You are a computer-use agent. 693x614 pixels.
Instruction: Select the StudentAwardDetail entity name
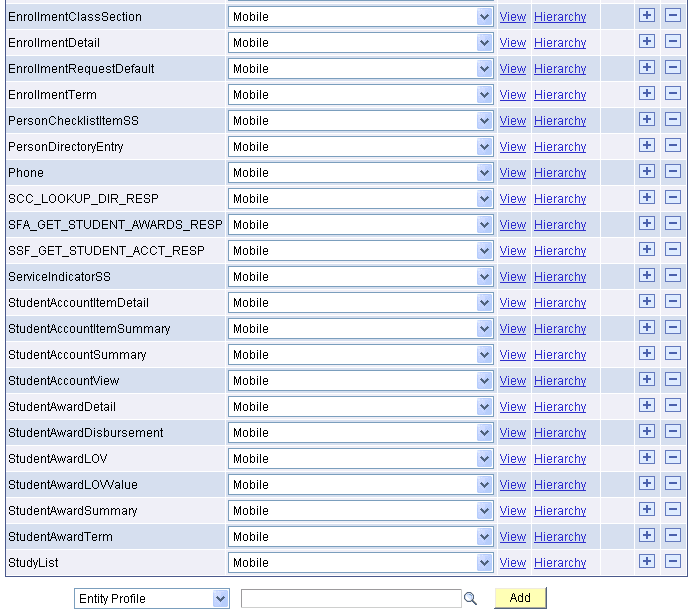(62, 407)
